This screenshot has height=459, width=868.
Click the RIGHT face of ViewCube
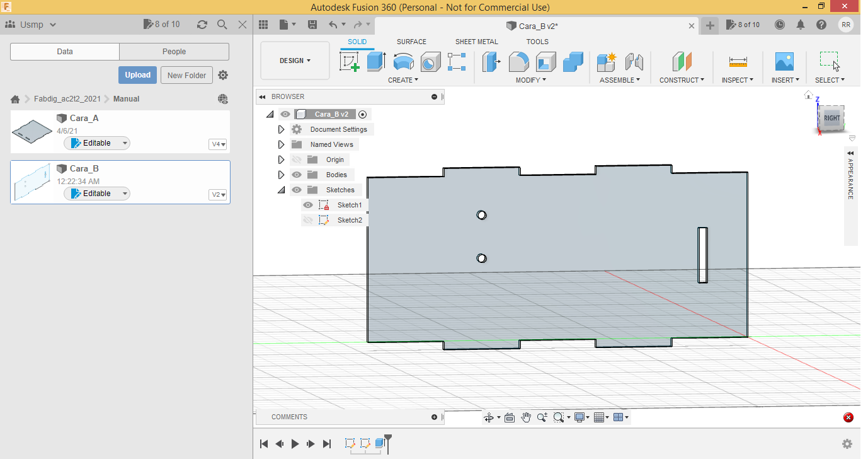click(x=831, y=118)
